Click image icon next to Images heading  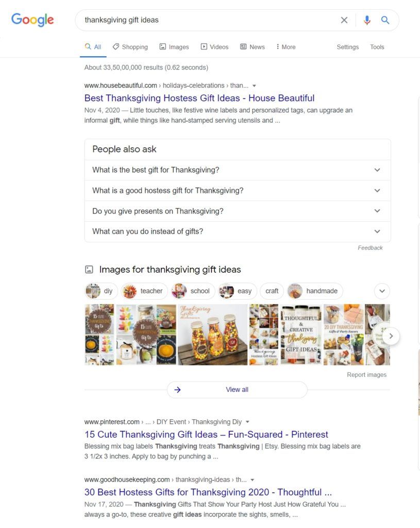pos(89,269)
